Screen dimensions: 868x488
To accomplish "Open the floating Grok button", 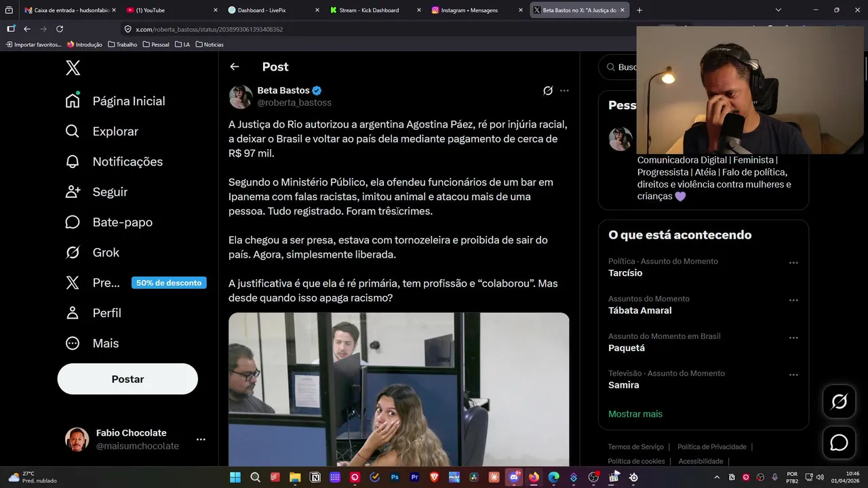I will coord(839,402).
